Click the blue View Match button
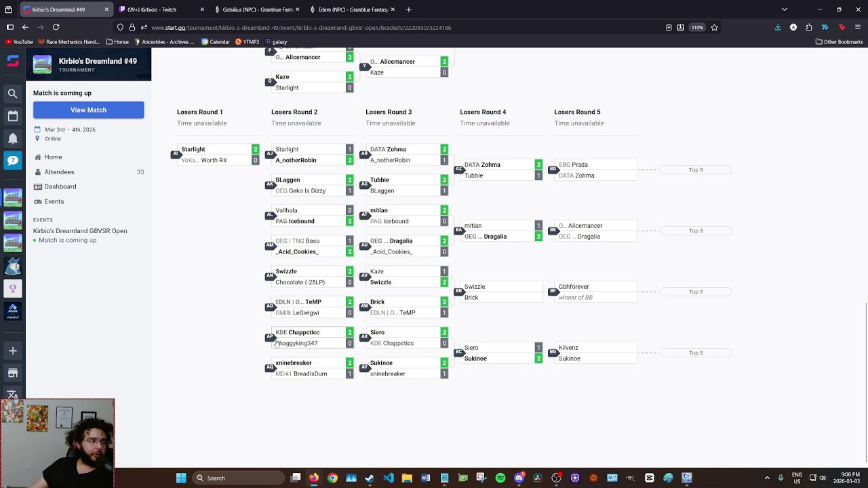 (x=88, y=110)
